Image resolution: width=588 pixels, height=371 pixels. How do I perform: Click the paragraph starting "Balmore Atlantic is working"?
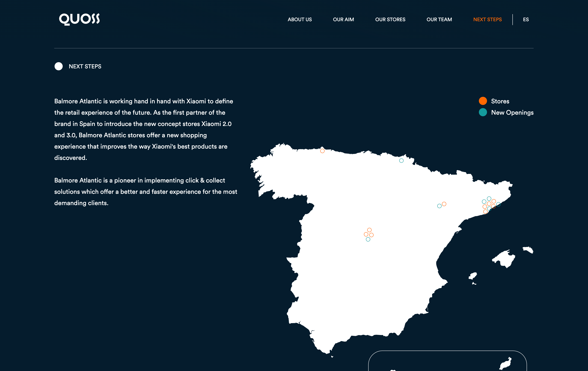[144, 129]
